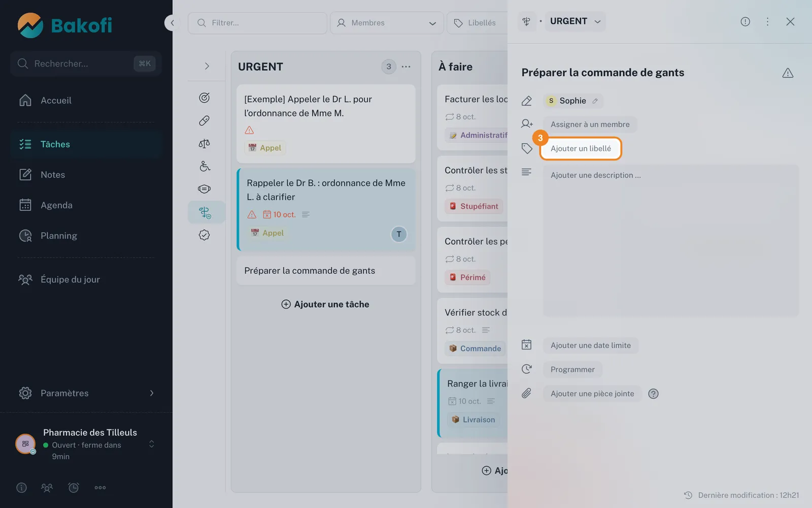Viewport: 812px width, 508px height.
Task: Click the help icon next to attachment
Action: click(654, 394)
